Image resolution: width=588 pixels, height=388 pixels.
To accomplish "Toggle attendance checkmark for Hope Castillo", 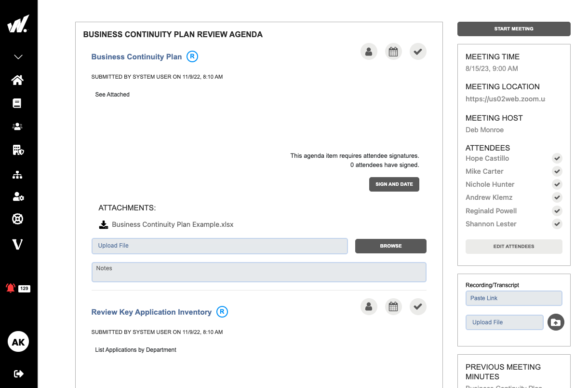I will point(557,158).
